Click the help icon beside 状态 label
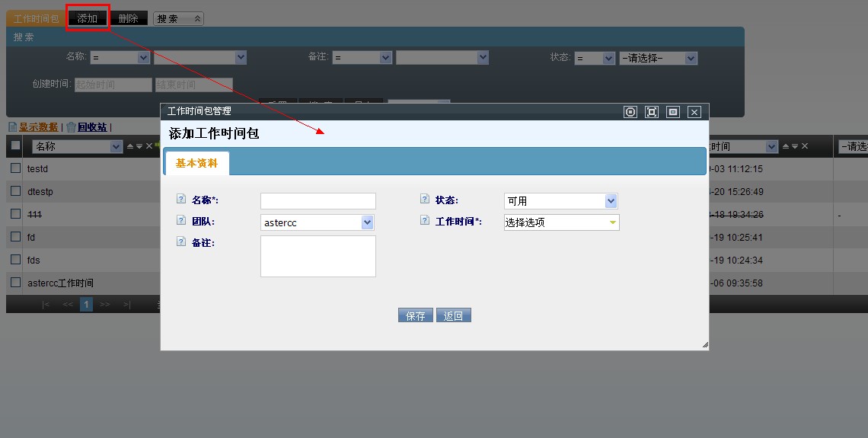The image size is (868, 438). 425,199
